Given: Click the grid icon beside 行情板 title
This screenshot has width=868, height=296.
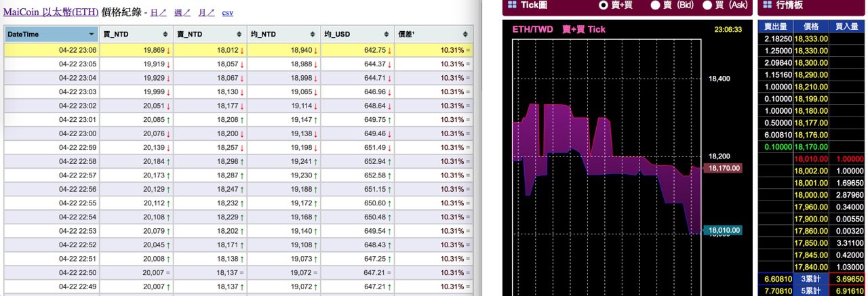Looking at the screenshot, I should click(767, 5).
